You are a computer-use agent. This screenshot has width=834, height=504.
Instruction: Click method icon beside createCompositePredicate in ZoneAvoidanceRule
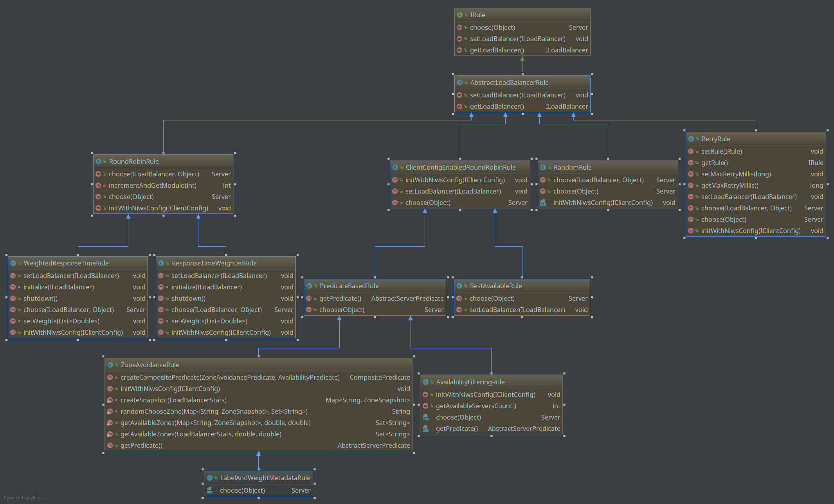(x=110, y=377)
